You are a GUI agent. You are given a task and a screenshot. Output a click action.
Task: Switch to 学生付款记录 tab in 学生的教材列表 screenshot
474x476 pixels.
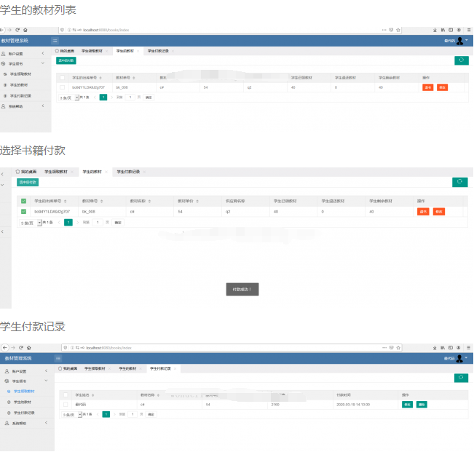158,51
